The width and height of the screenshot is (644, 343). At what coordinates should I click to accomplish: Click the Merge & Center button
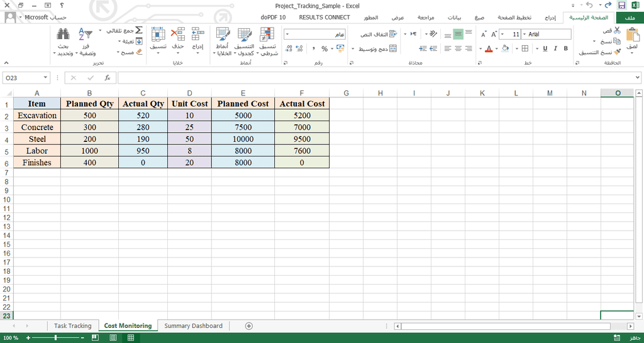click(x=378, y=49)
